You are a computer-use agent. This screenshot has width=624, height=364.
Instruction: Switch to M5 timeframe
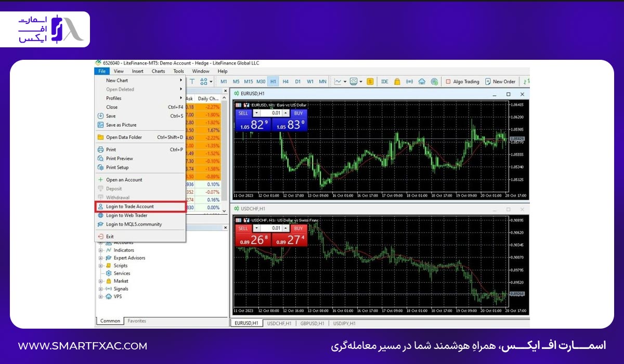236,82
